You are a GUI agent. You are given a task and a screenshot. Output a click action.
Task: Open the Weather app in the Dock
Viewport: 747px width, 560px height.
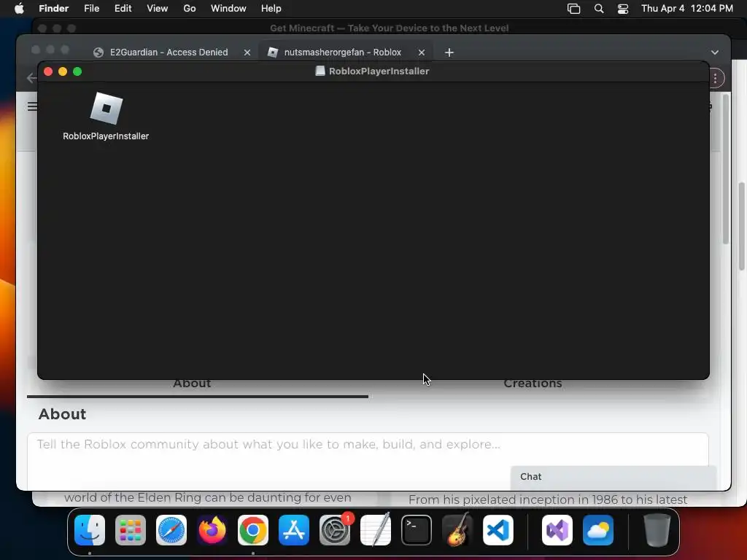[598, 530]
